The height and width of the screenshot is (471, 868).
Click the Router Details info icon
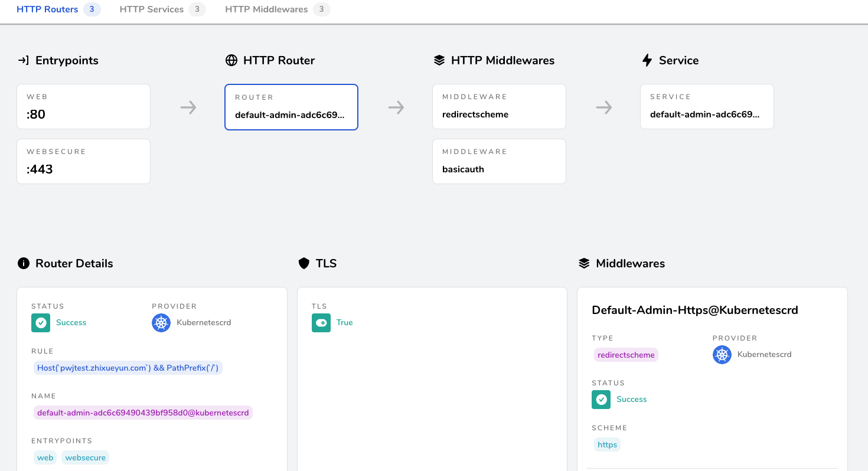(x=24, y=263)
